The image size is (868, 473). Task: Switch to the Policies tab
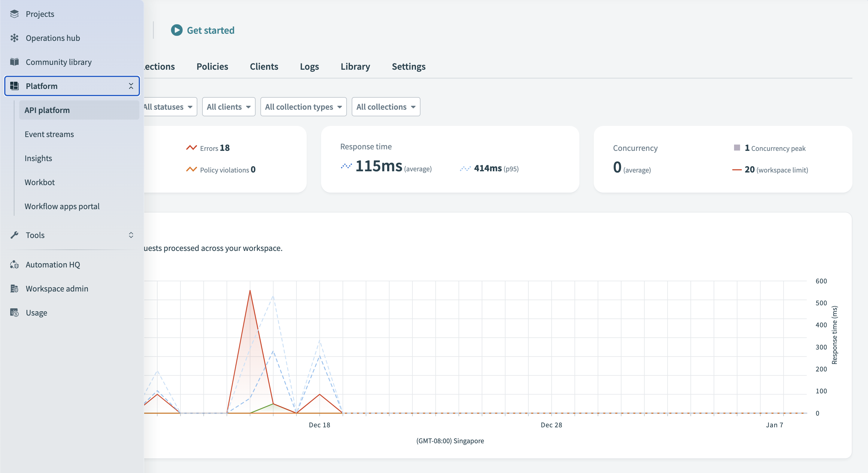(212, 66)
